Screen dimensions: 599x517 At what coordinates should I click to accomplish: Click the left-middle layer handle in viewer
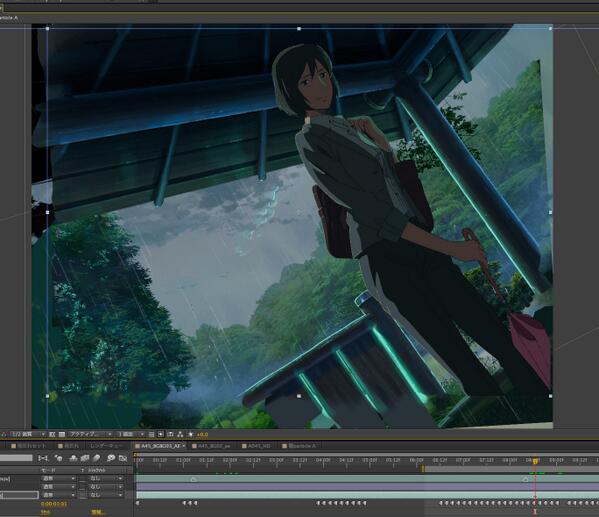point(47,212)
